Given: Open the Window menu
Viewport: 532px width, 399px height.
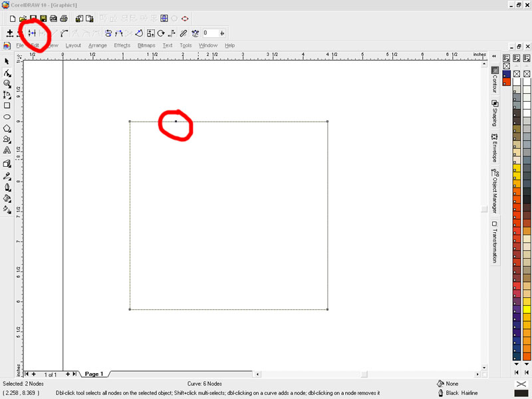Looking at the screenshot, I should coord(208,45).
